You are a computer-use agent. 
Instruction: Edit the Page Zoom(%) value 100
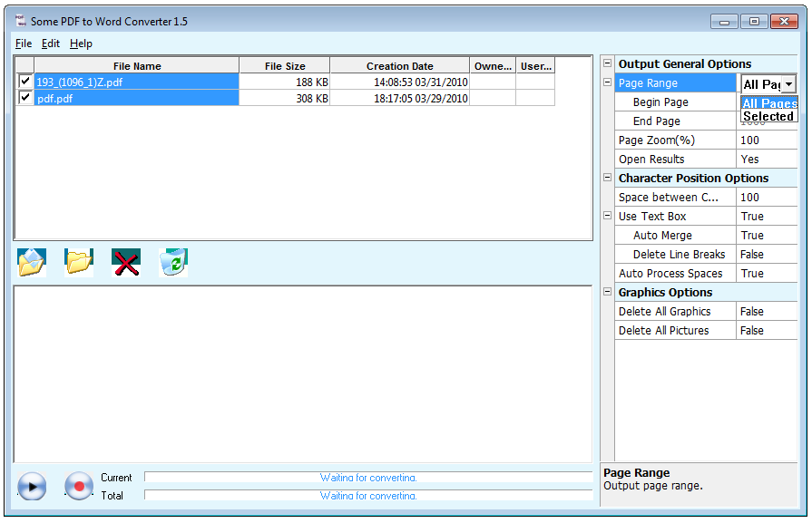click(767, 140)
